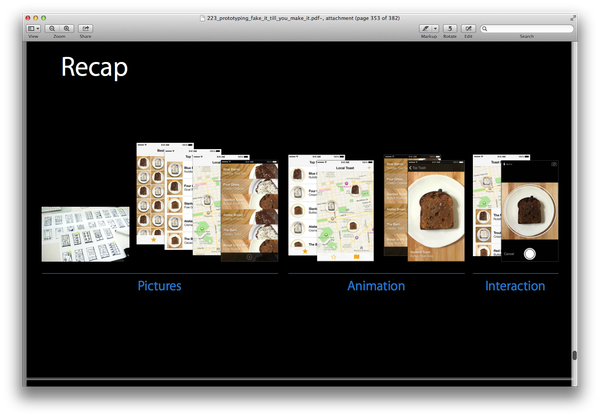The image size is (600, 417).
Task: Toggle the Edit toolbar button
Action: click(x=468, y=28)
